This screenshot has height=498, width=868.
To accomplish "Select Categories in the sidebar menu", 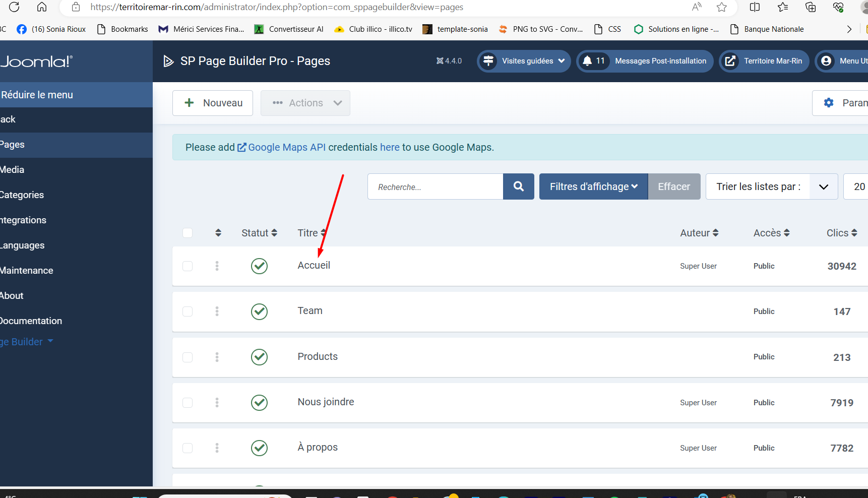I will pyautogui.click(x=22, y=195).
